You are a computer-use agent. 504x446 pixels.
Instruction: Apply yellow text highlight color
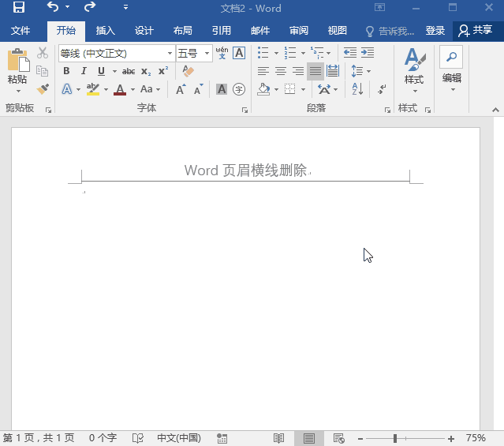(x=93, y=89)
